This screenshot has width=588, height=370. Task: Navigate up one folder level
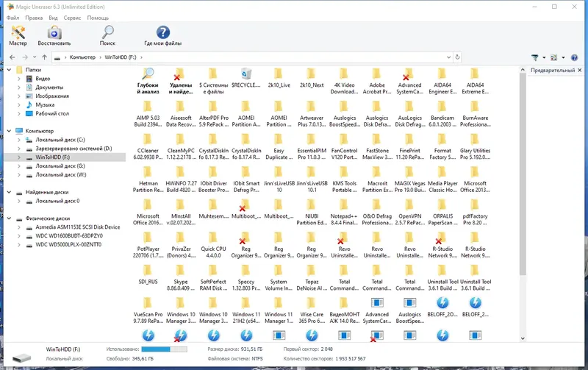[x=45, y=57]
